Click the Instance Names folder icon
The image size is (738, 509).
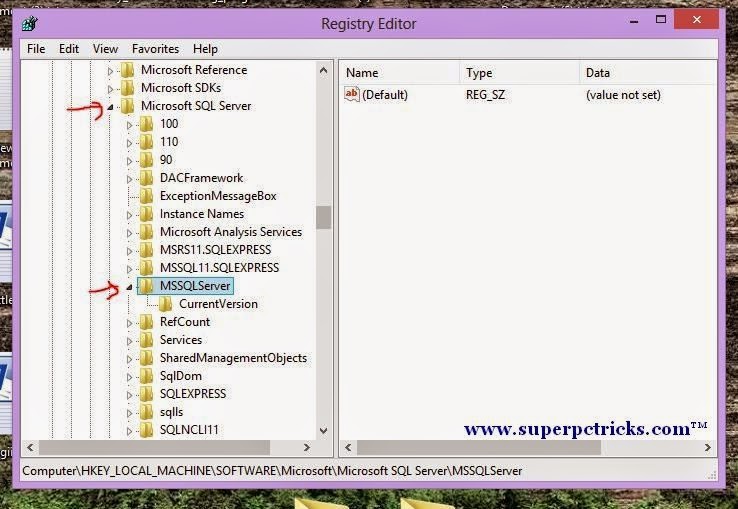click(146, 214)
